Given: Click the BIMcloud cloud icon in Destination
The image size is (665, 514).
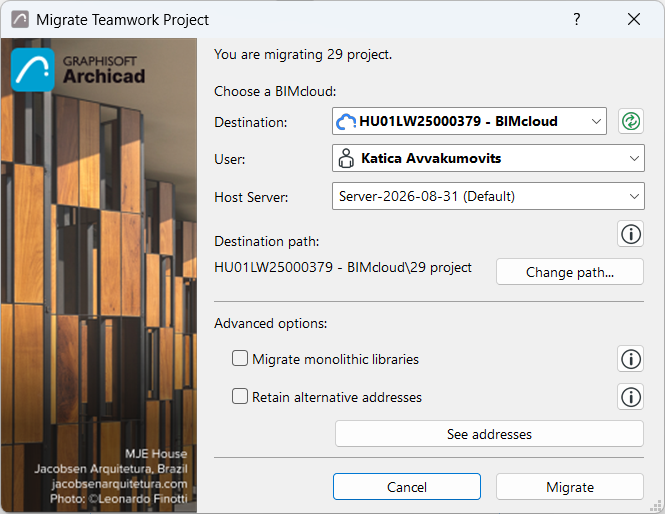Looking at the screenshot, I should coord(346,122).
